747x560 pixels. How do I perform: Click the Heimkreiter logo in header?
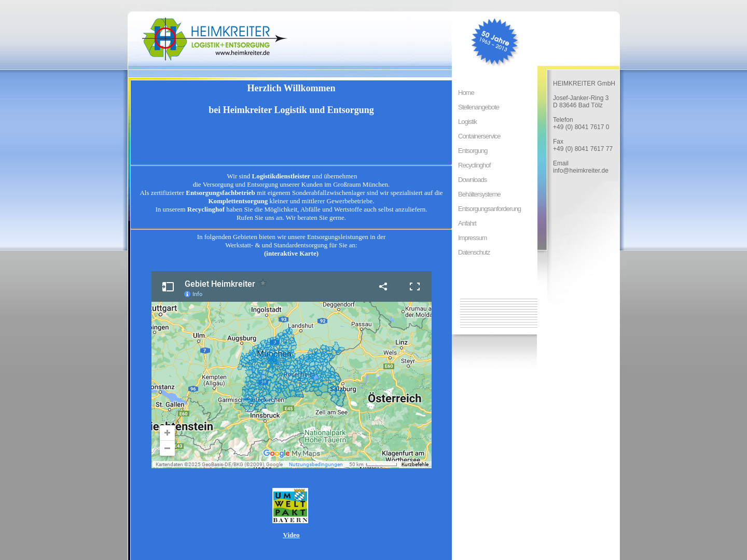point(214,39)
